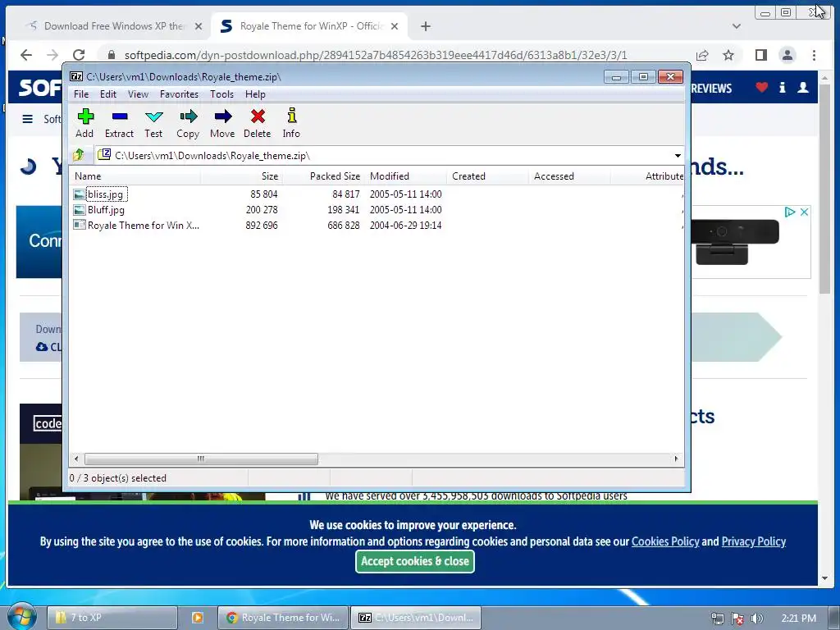
Task: Click the horizontal scrollbar thumb in 7-Zip
Action: click(201, 459)
